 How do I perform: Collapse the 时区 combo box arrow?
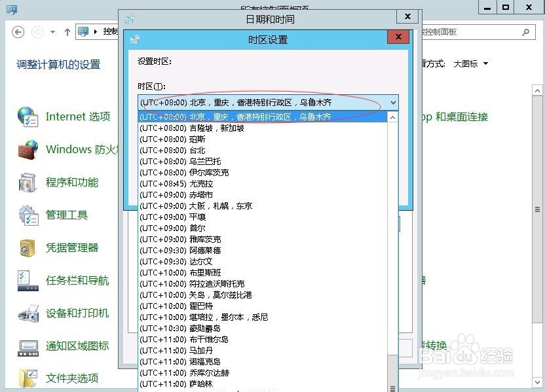(393, 103)
